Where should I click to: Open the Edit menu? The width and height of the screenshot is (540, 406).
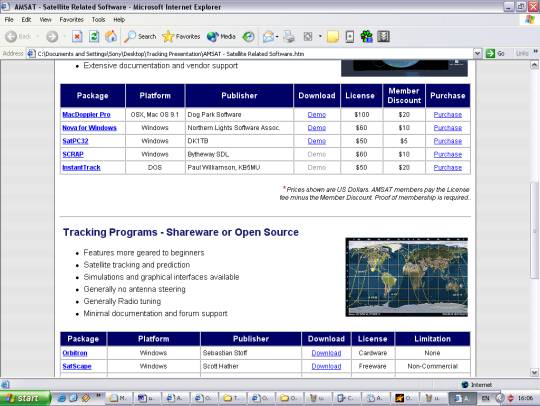(x=26, y=20)
